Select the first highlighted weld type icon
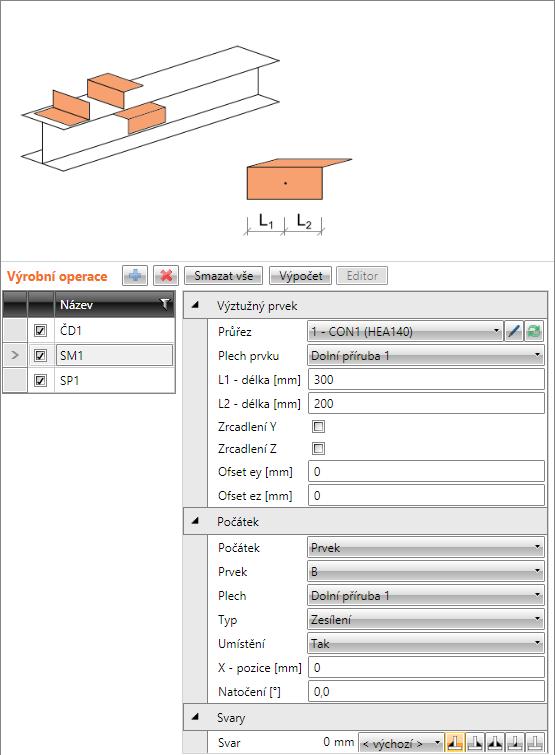The width and height of the screenshot is (555, 755). point(454,742)
